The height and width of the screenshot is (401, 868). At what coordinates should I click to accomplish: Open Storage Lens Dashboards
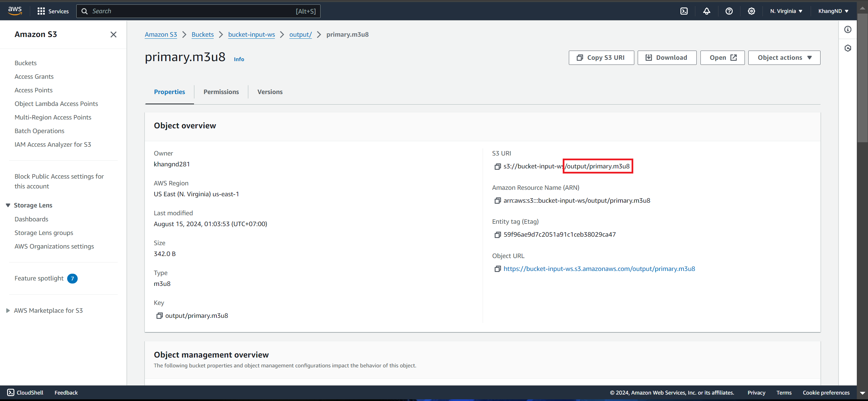point(32,219)
